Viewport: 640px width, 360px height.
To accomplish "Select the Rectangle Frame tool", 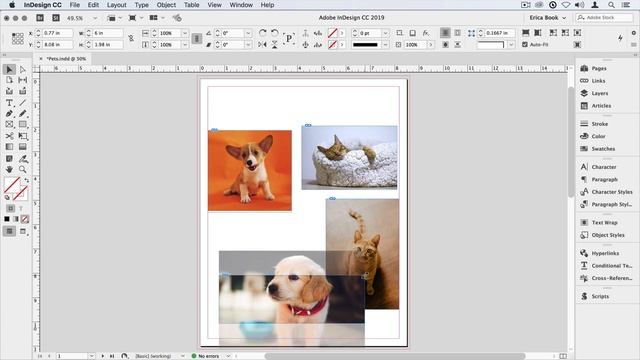I will 9,124.
